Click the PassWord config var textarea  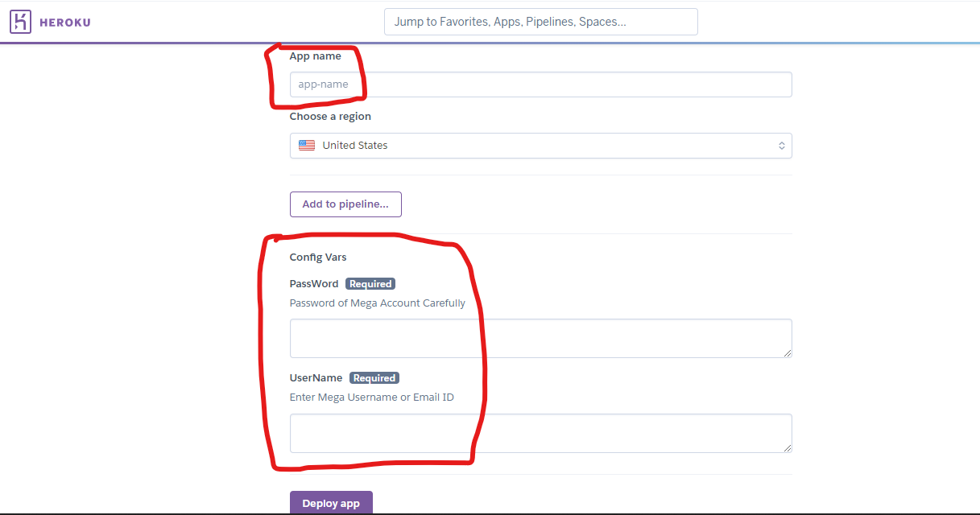[540, 338]
